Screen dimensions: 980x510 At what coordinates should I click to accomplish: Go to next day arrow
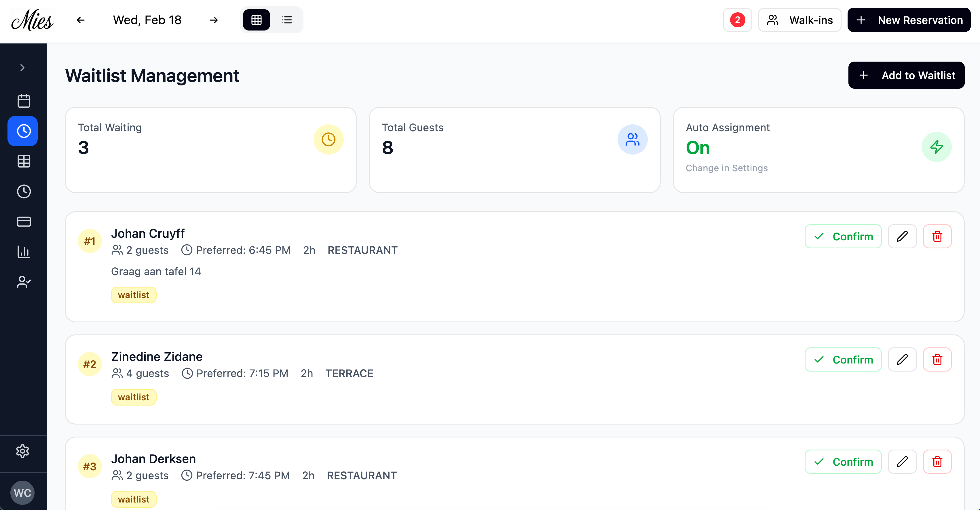click(214, 20)
